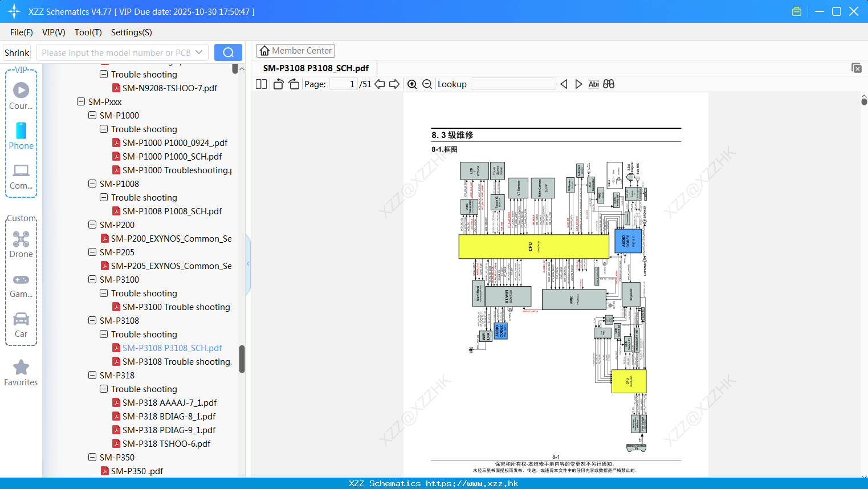Open SM-P1000 P1000_0924_.pdf
868x489 pixels.
(x=174, y=142)
